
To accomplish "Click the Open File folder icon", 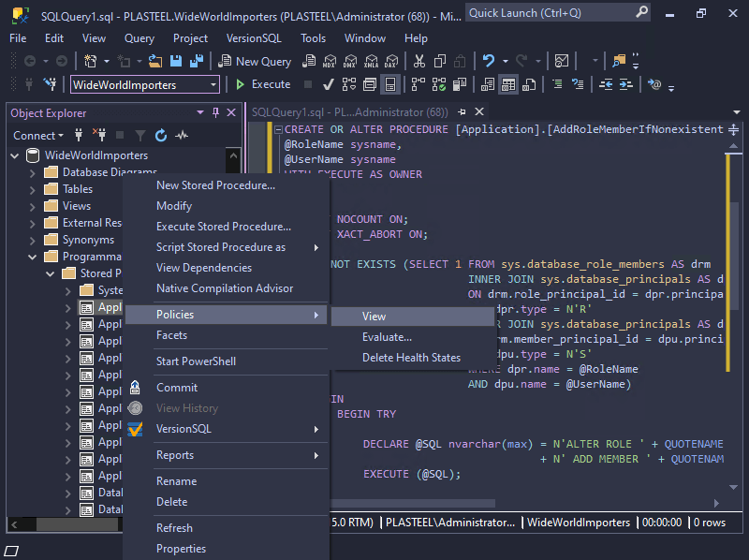I will 155,61.
